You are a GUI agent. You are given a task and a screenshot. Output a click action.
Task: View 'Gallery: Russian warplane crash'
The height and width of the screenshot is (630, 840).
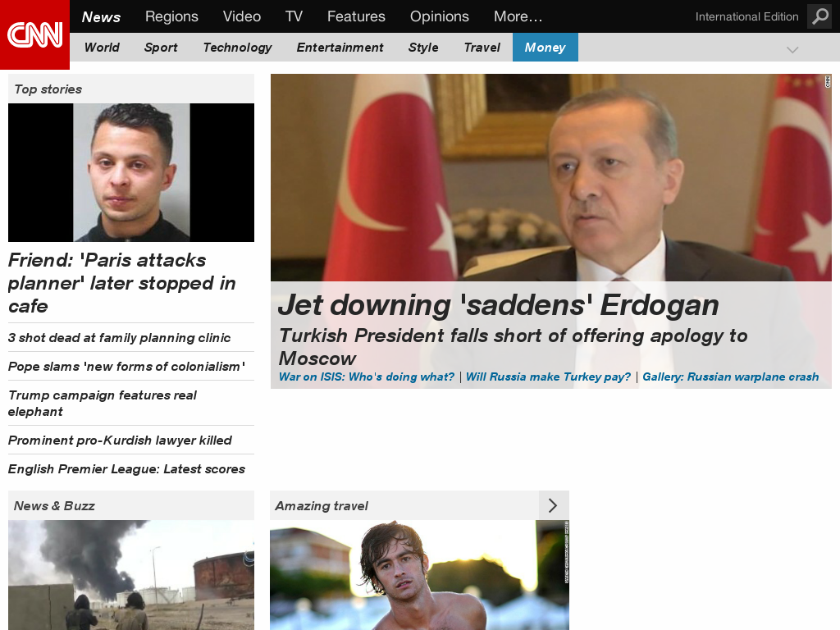(730, 377)
